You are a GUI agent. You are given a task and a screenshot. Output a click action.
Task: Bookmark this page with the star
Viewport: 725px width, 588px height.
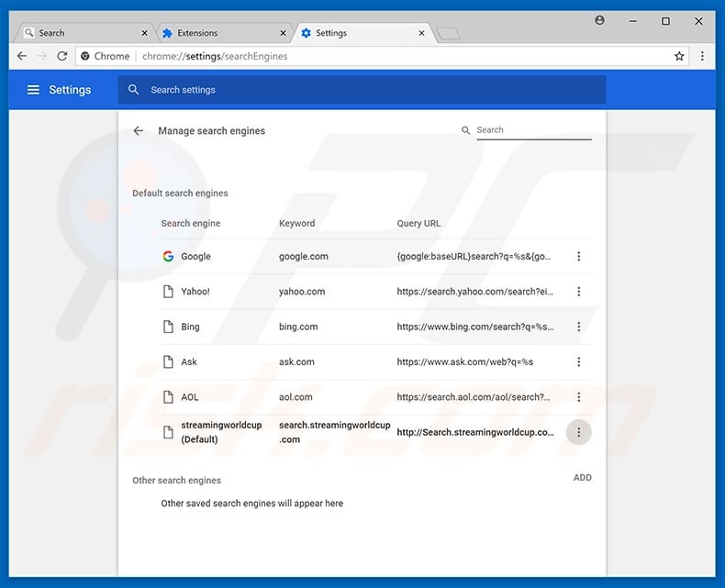(679, 56)
